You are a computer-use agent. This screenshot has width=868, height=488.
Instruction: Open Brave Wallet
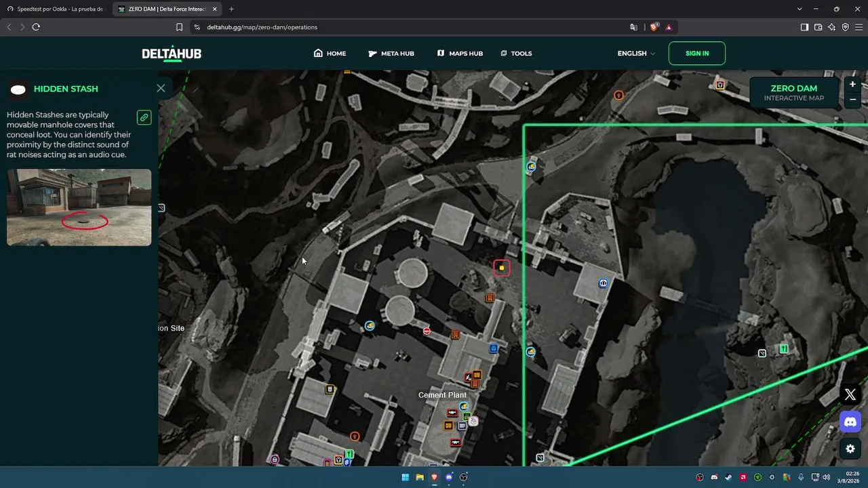click(x=818, y=27)
